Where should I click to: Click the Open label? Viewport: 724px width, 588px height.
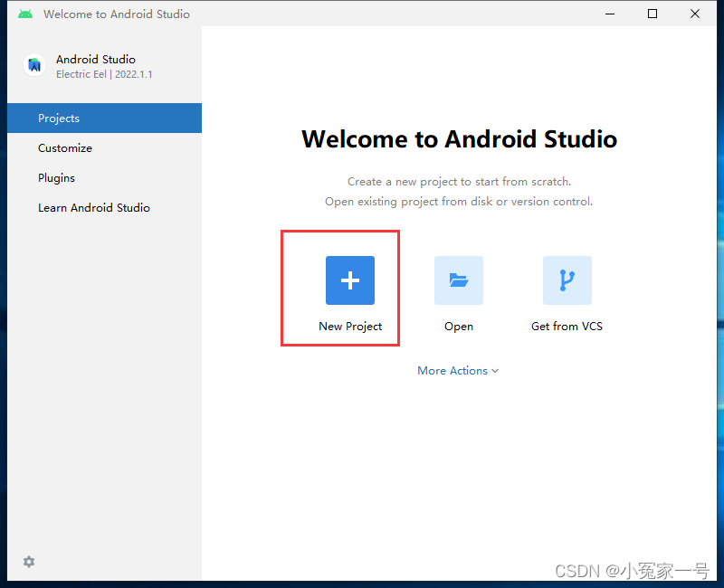tap(459, 327)
